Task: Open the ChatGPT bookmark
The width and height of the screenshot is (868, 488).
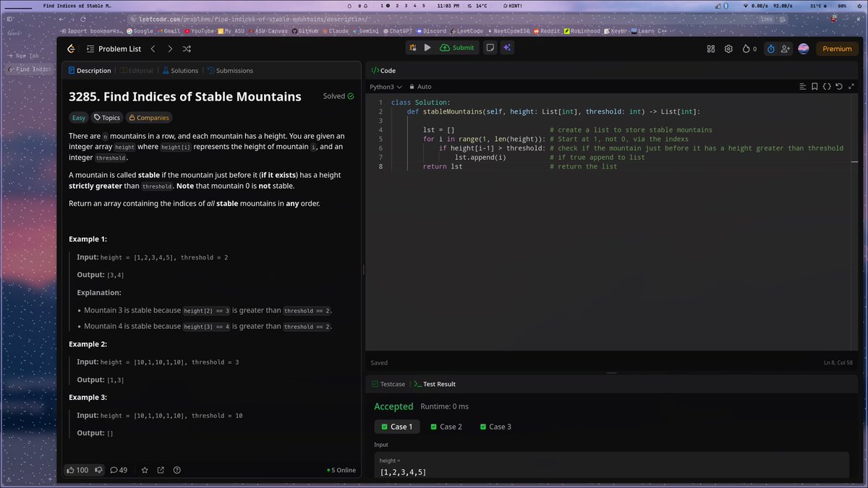Action: (x=396, y=31)
